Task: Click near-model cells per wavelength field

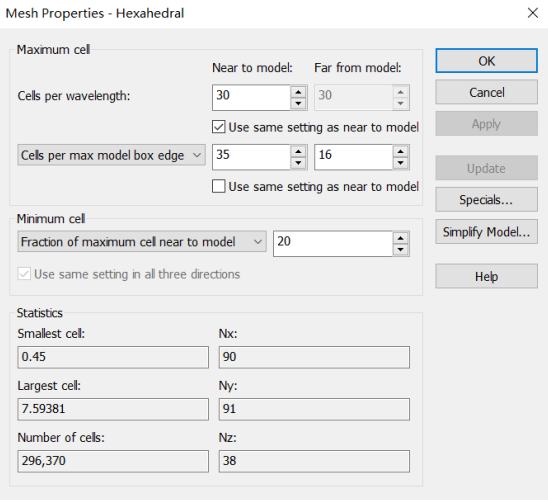Action: click(x=252, y=97)
